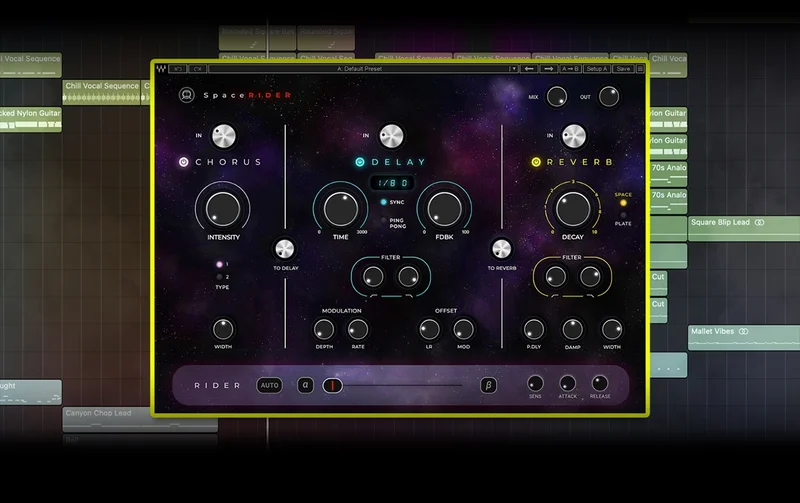
Task: Save the current preset
Action: (623, 68)
